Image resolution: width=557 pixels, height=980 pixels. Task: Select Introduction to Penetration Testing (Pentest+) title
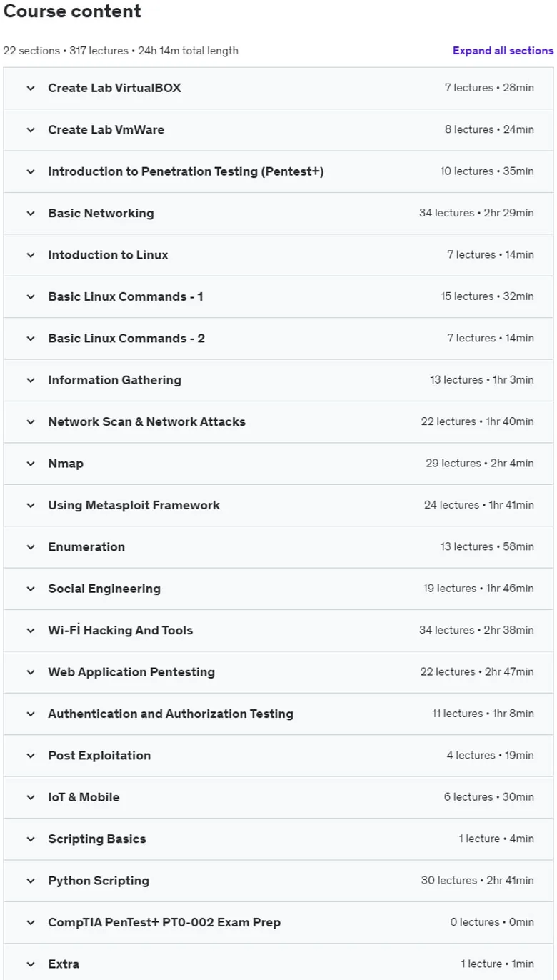pos(186,171)
